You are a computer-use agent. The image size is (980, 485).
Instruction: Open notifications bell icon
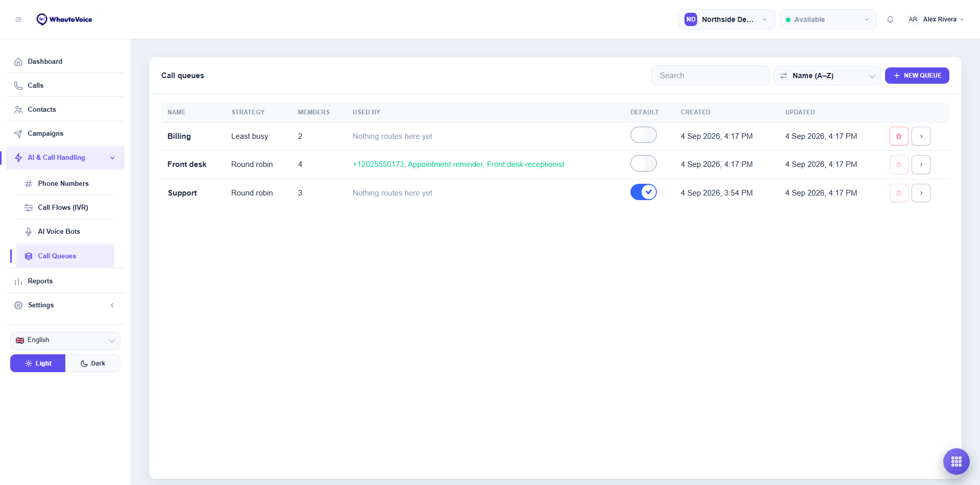coord(890,19)
